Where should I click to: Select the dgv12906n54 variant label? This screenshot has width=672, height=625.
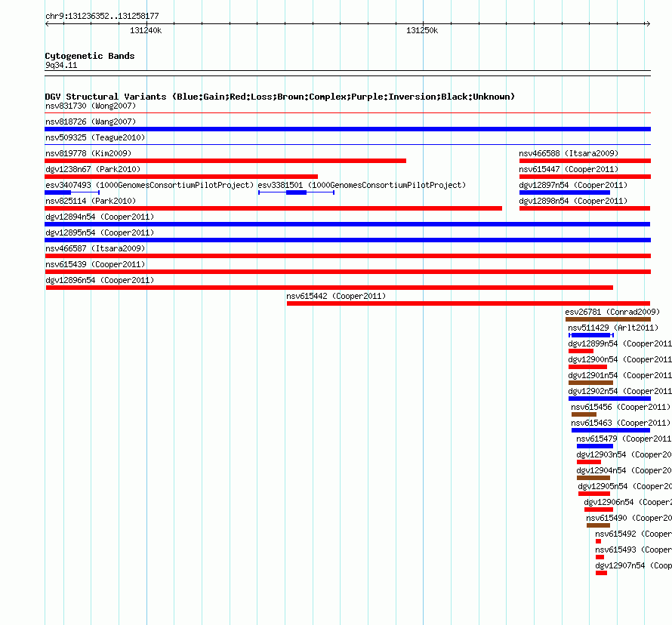pyautogui.click(x=627, y=502)
